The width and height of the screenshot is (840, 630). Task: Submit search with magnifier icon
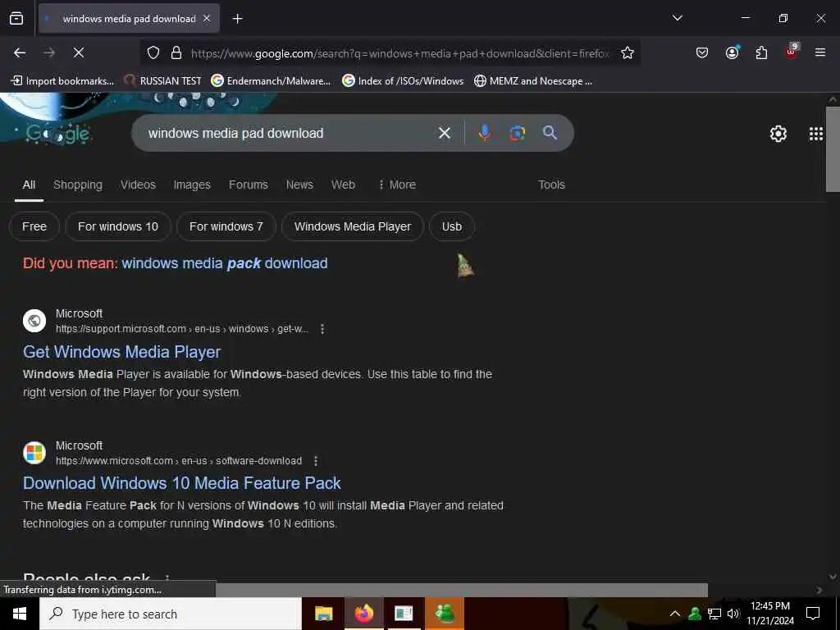(x=550, y=132)
